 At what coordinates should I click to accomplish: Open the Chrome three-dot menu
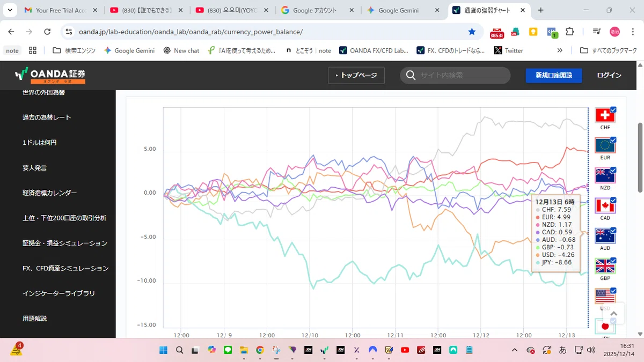click(x=632, y=32)
